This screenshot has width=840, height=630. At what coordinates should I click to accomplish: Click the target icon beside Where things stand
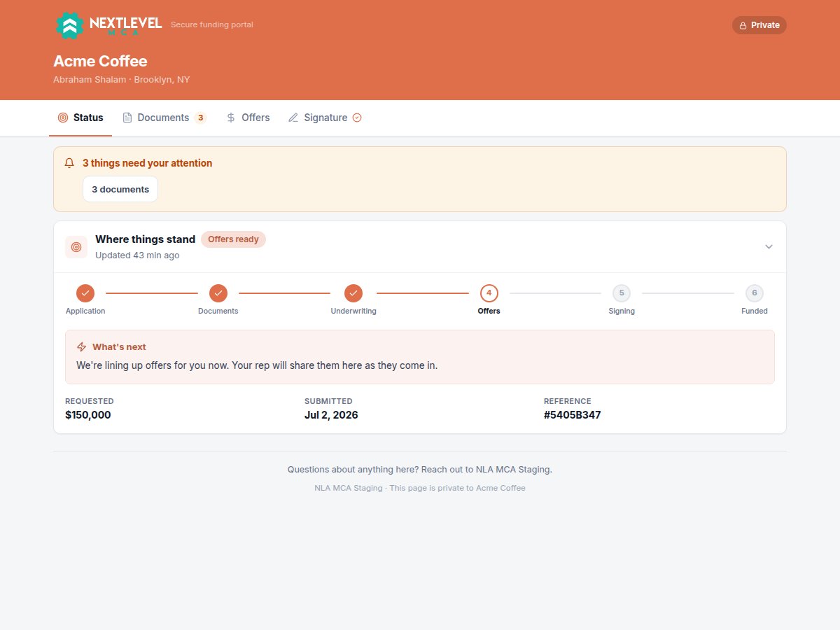coord(76,247)
